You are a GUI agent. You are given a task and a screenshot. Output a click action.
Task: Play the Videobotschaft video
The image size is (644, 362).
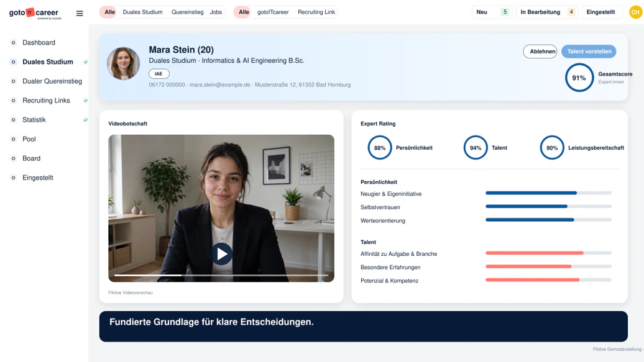221,254
